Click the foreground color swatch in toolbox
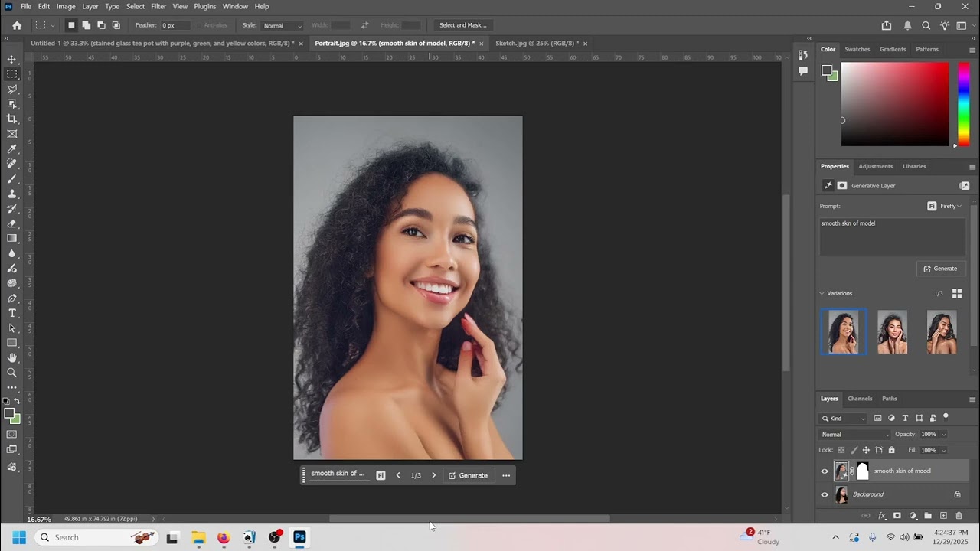Screen dimensions: 980x551 (x=9, y=413)
